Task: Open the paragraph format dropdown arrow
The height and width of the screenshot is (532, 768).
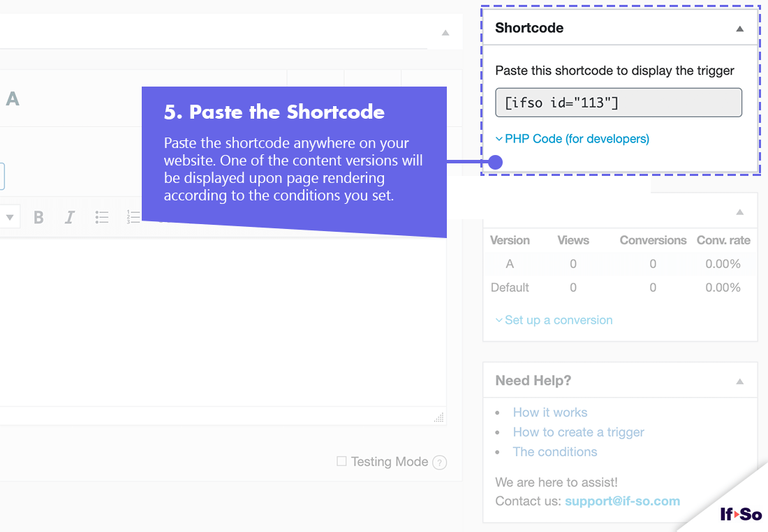Action: pyautogui.click(x=10, y=217)
